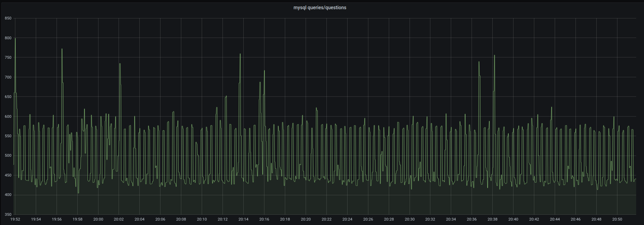The width and height of the screenshot is (644, 225).
Task: Click the 600 y-axis label
Action: click(8, 116)
